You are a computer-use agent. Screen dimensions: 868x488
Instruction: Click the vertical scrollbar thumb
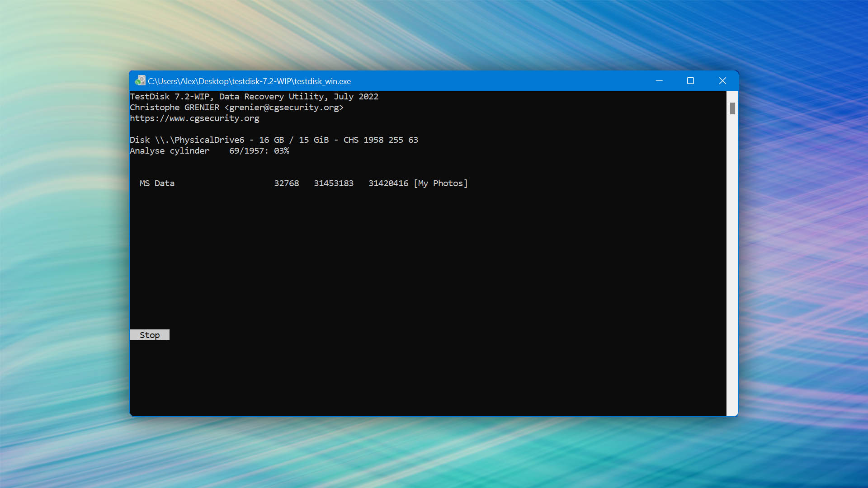pyautogui.click(x=732, y=108)
